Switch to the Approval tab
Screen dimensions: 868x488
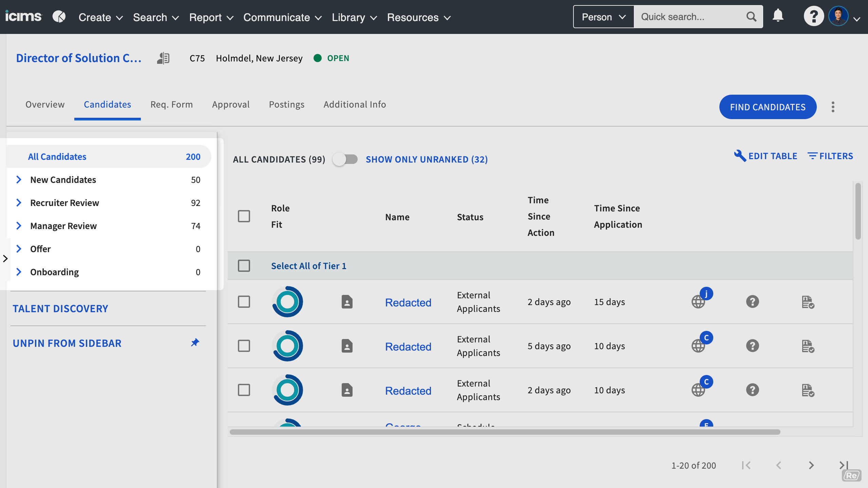(231, 105)
